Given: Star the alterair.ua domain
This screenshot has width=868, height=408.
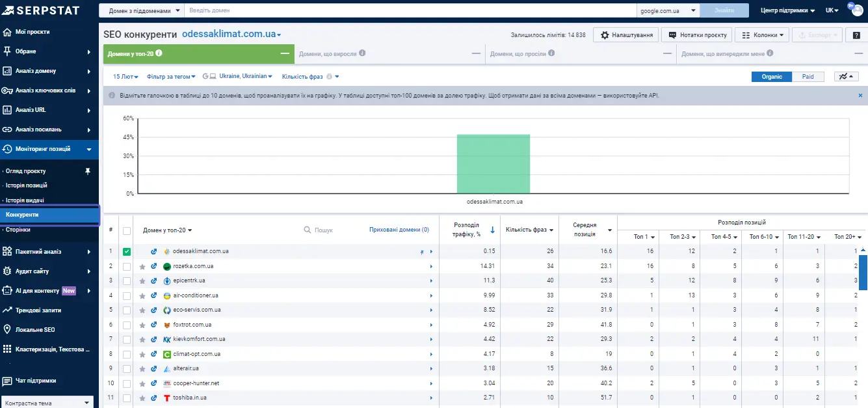Looking at the screenshot, I should click(x=142, y=368).
